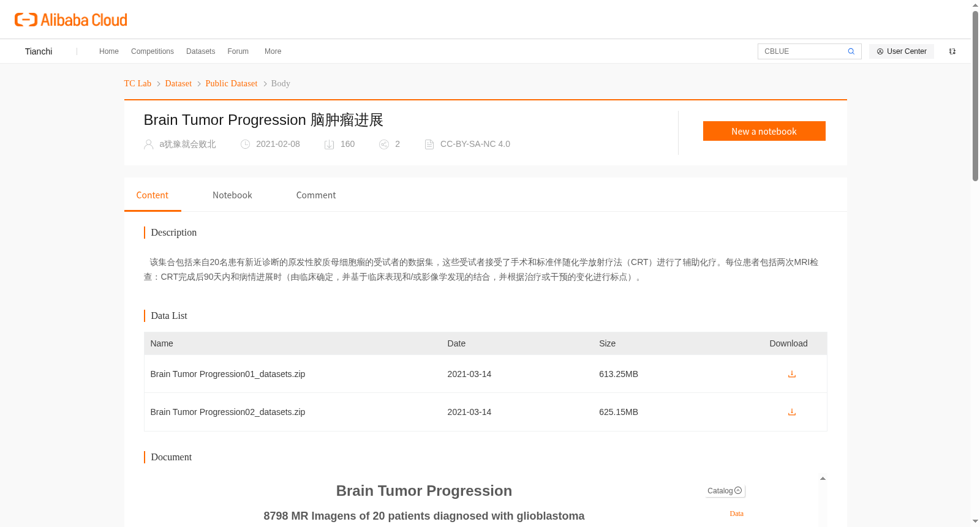
Task: Click the language switch icon next to User Center
Action: point(952,51)
